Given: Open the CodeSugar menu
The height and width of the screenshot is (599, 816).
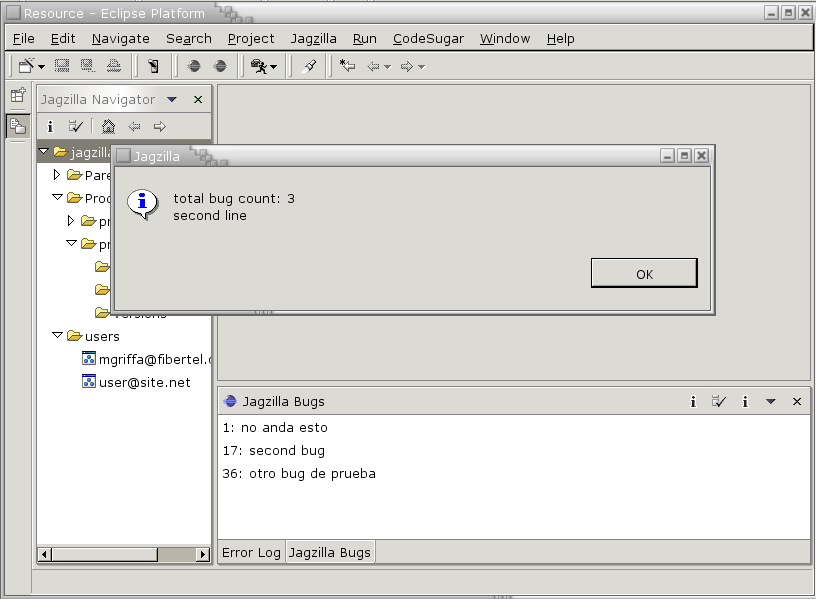Looking at the screenshot, I should coord(428,39).
